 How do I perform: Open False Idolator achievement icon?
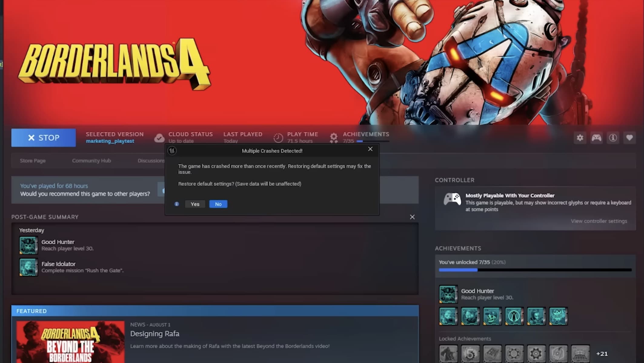(x=28, y=267)
